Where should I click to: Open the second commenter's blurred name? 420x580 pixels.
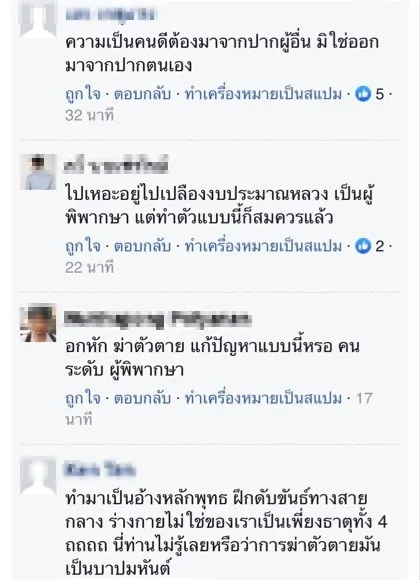(117, 165)
